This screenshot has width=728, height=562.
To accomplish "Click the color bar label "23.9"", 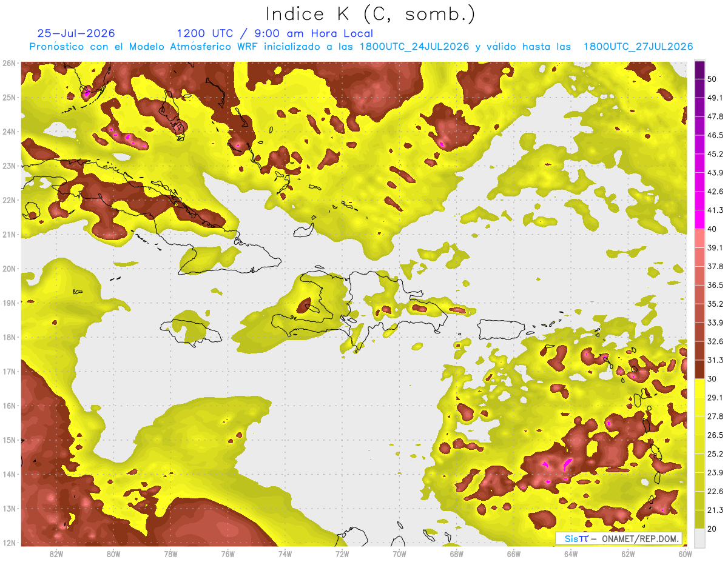I will point(715,472).
